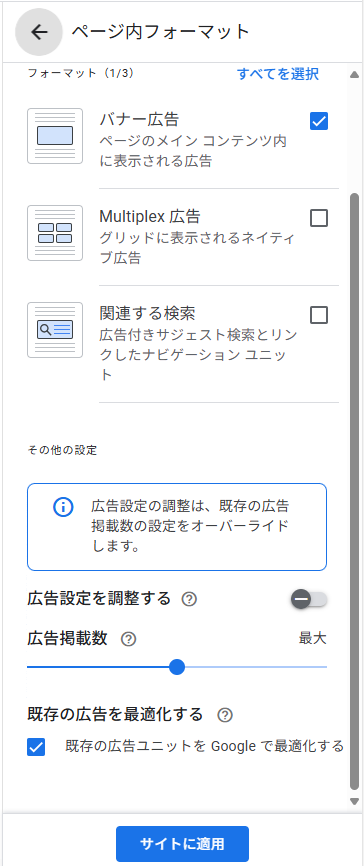Click the 関連する検索 title text
Screen dimensions: 364x866
coord(147,314)
